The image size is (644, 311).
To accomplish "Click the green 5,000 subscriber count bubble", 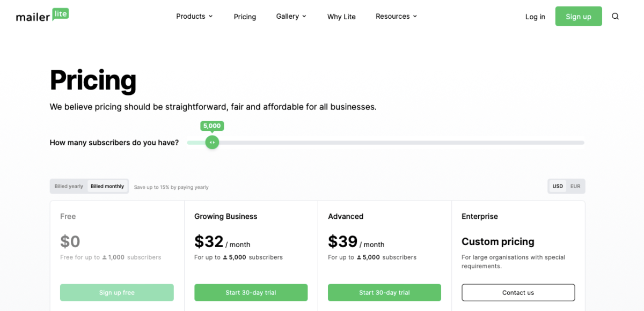I will coord(211,125).
